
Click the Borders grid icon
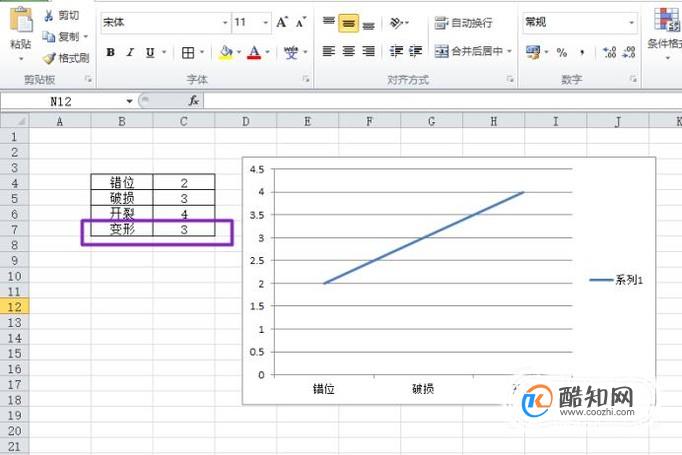(188, 53)
